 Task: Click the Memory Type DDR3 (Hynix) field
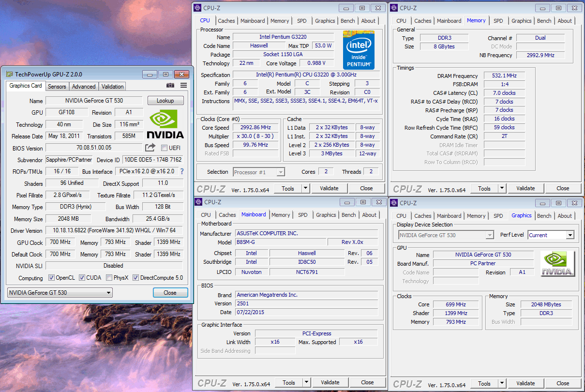[75, 207]
